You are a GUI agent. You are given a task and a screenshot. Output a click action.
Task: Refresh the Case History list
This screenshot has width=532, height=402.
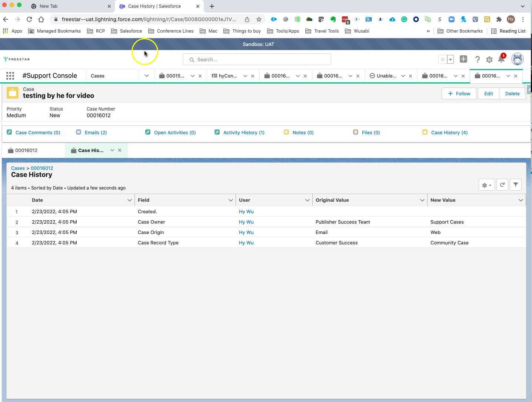tap(502, 185)
